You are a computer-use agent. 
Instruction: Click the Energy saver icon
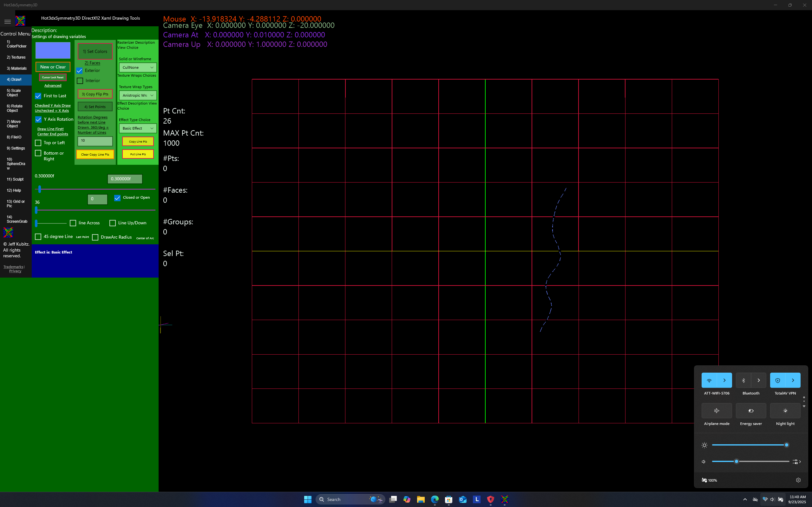(750, 410)
